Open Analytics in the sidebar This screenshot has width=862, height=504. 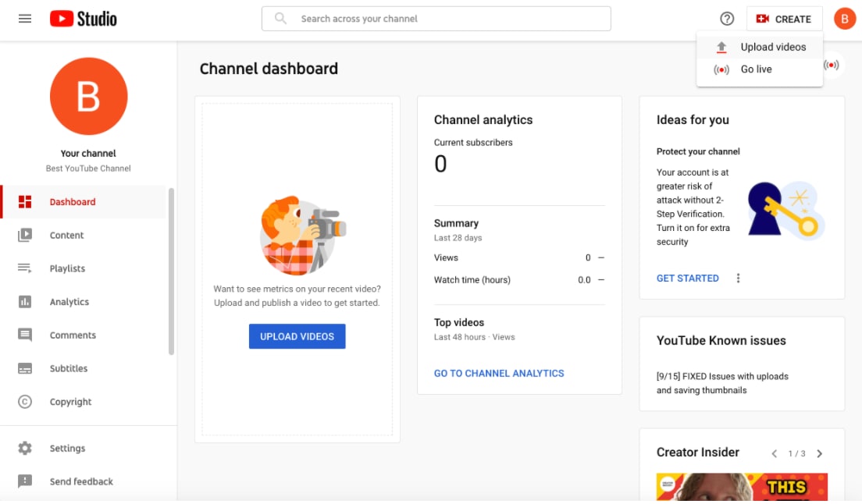(x=84, y=301)
